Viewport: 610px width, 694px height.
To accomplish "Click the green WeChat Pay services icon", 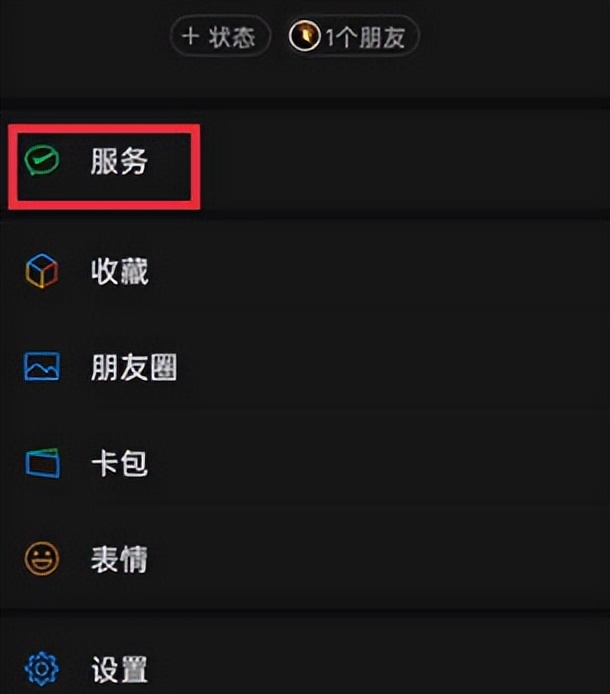I will 42,160.
